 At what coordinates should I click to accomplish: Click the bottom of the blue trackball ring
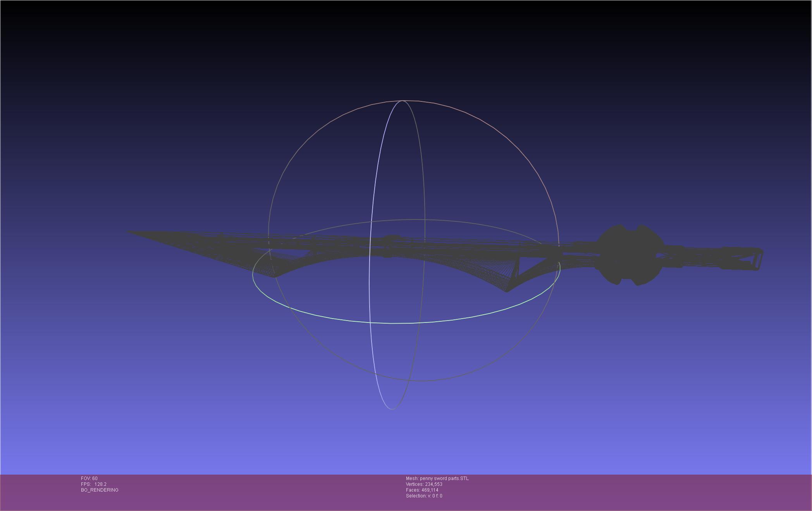(392, 409)
